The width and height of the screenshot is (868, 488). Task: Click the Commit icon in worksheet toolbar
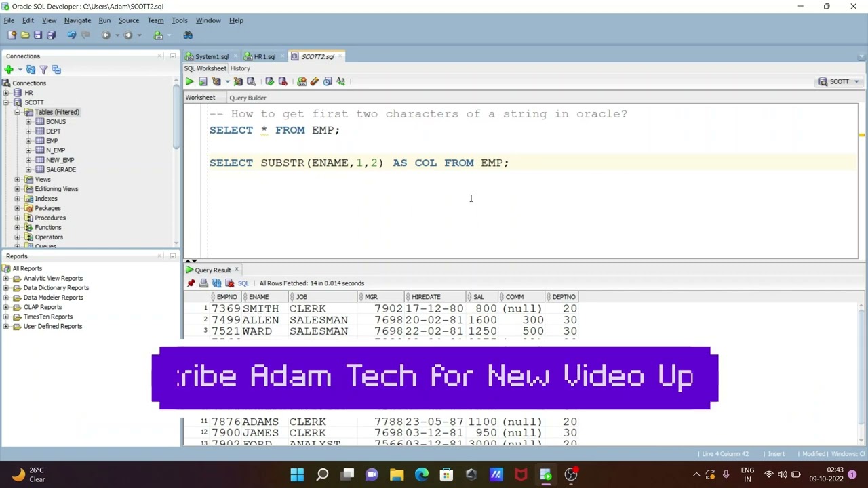[x=269, y=81]
